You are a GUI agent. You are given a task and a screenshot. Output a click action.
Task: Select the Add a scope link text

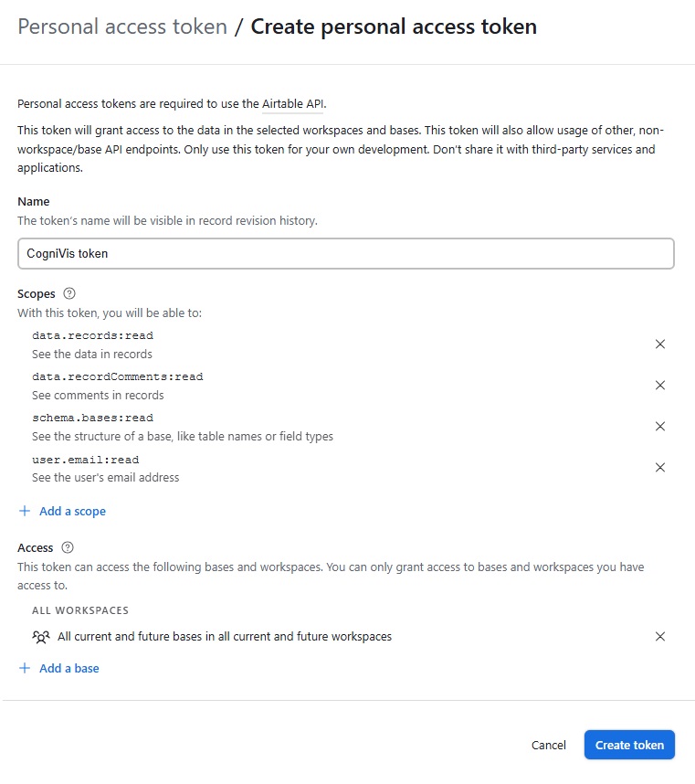click(x=72, y=512)
